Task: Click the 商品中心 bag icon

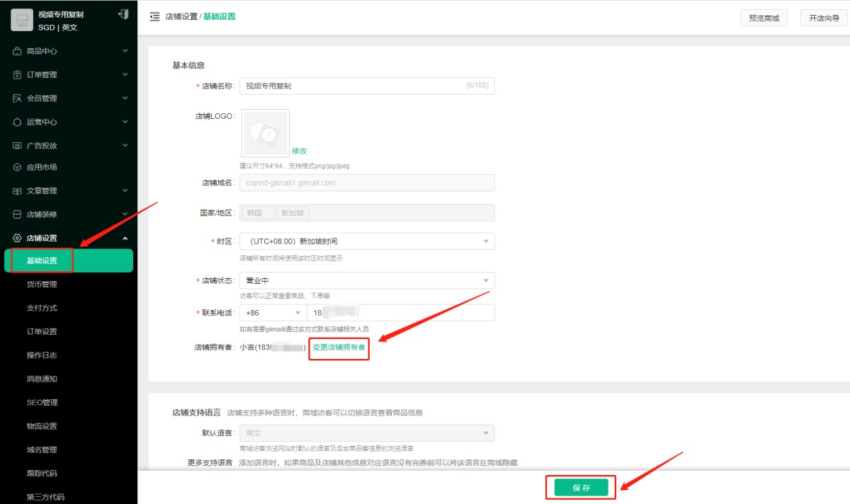Action: tap(18, 51)
